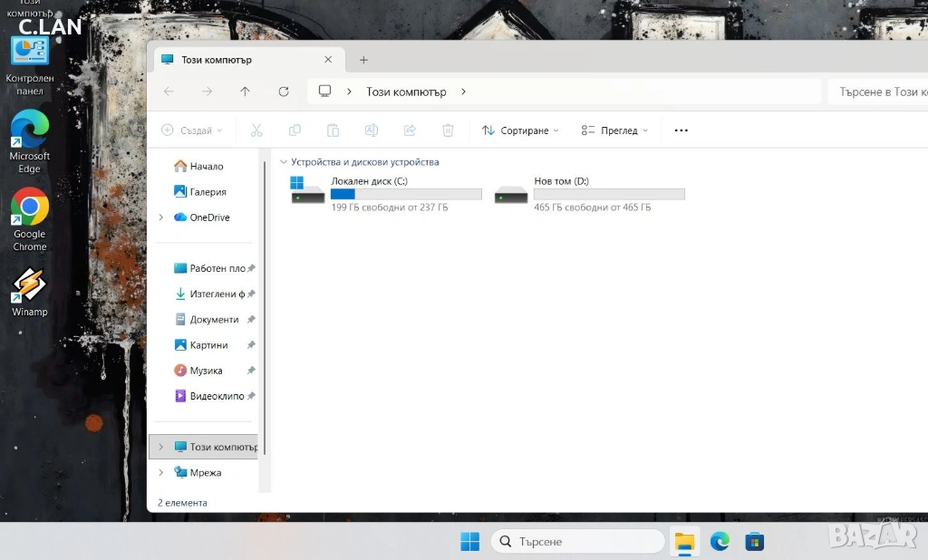Open the Сортиране dropdown menu
Screen dimensions: 928x560
[520, 130]
